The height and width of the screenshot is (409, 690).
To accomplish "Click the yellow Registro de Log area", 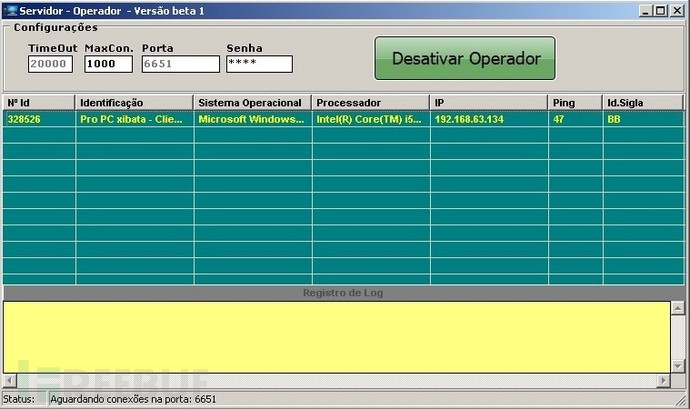I will (x=337, y=337).
